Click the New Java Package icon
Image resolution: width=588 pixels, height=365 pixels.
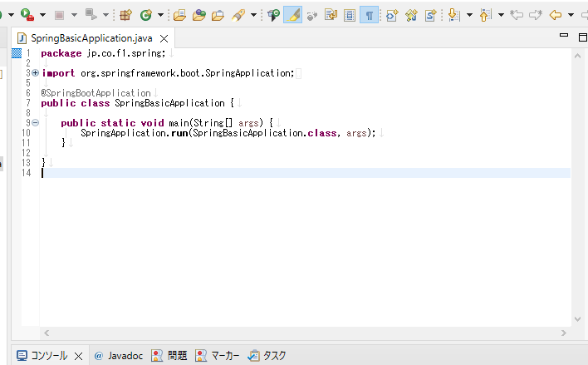pyautogui.click(x=125, y=14)
